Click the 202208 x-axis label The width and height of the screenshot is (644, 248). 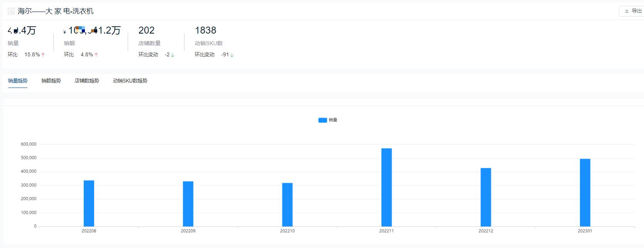pos(89,231)
